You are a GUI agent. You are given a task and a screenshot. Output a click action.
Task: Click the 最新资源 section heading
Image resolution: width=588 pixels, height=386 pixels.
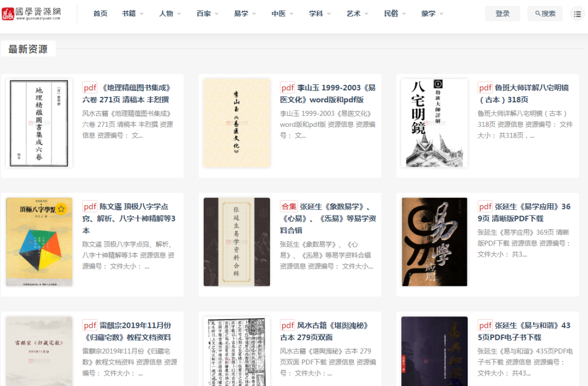[x=28, y=49]
